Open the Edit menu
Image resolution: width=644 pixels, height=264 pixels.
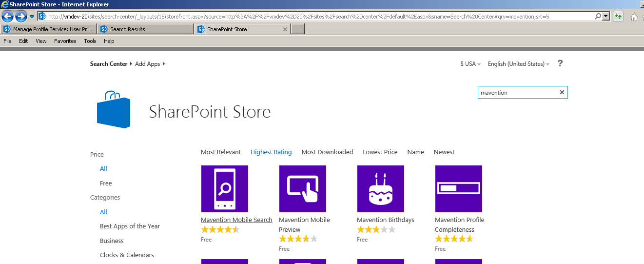(x=23, y=41)
